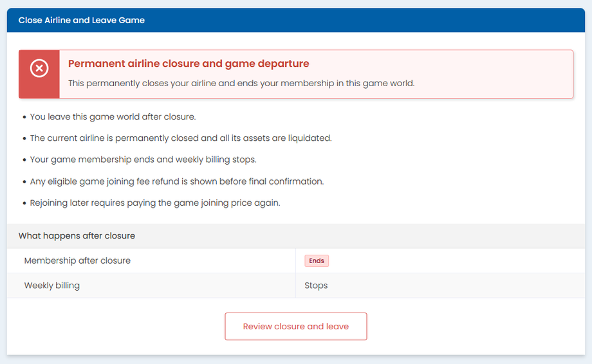The height and width of the screenshot is (364, 592).
Task: Select Permanent airline closure and game departure heading
Action: pos(189,64)
